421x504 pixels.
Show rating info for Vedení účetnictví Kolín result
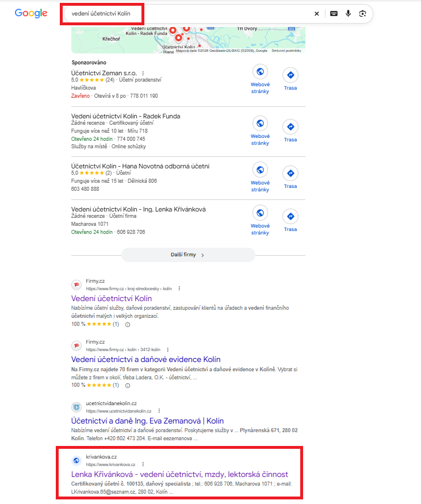tap(128, 325)
